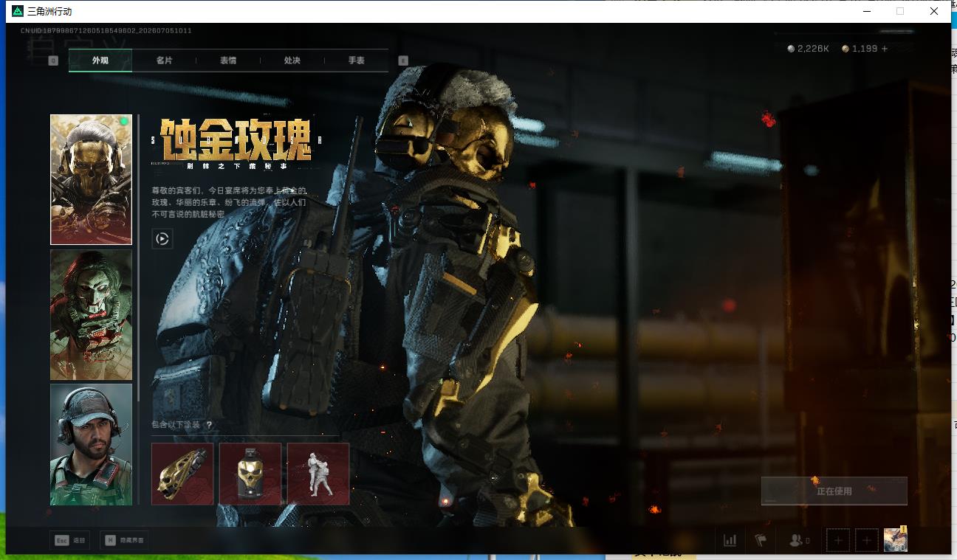The width and height of the screenshot is (957, 560).
Task: Switch to the 处决 tab
Action: click(292, 61)
